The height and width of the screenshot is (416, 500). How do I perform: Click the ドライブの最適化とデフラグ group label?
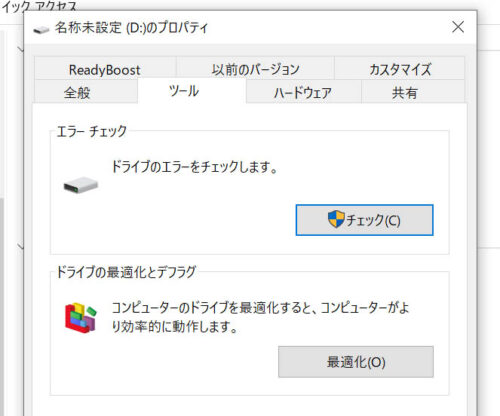(126, 272)
